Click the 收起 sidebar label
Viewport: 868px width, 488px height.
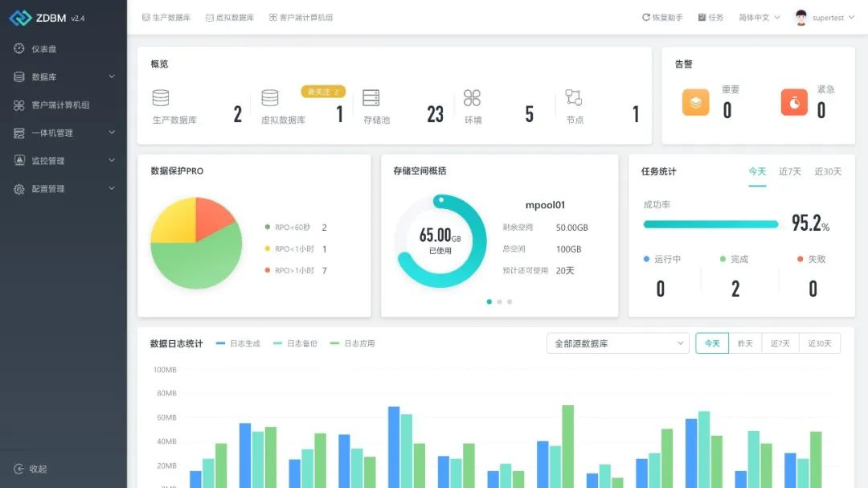[39, 470]
